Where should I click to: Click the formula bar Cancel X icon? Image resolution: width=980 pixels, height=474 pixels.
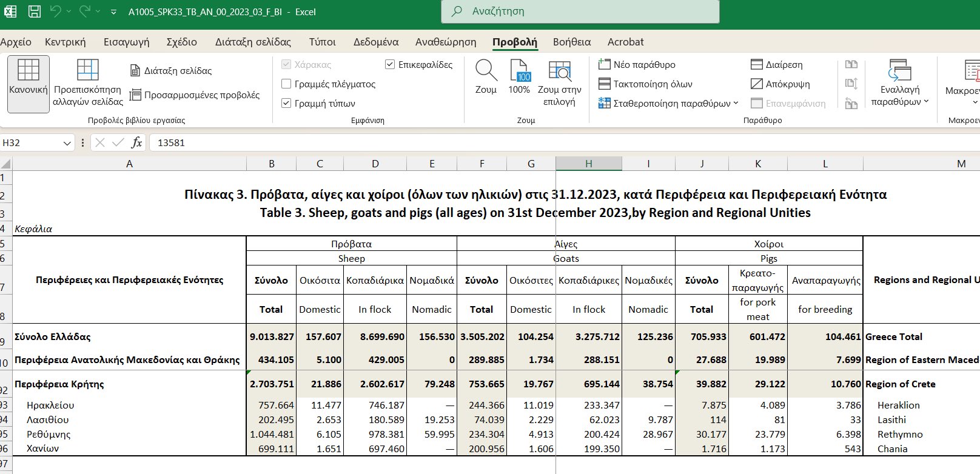point(100,142)
